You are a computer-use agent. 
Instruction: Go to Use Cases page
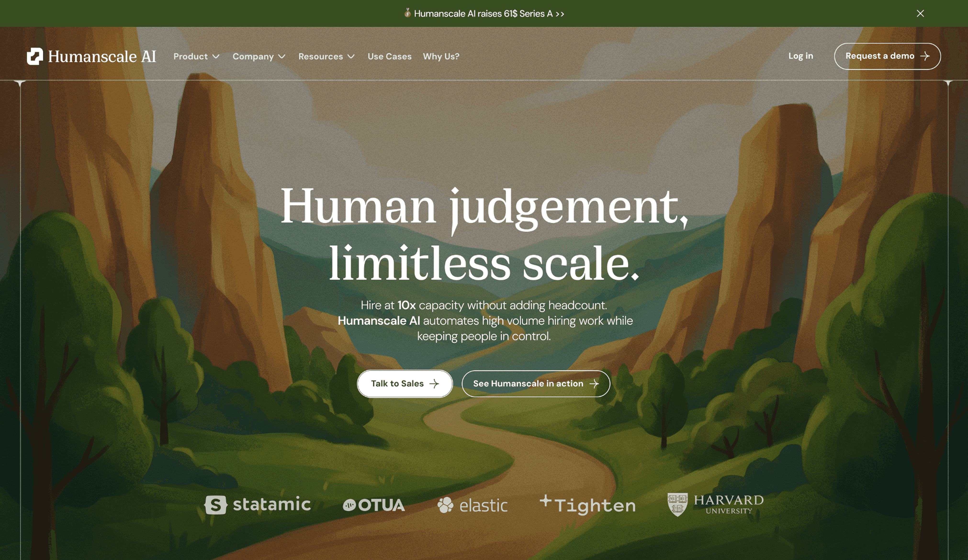[389, 56]
